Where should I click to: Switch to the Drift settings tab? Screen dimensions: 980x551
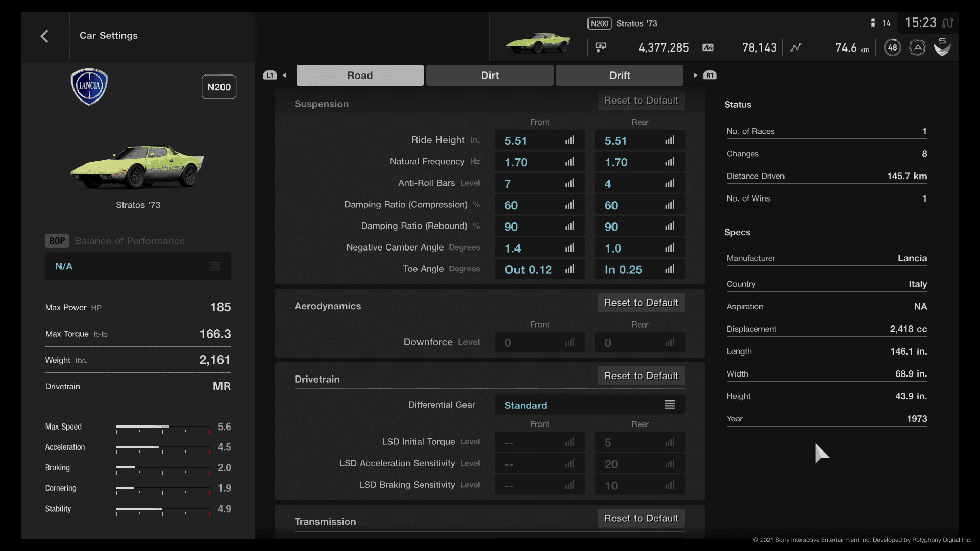tap(620, 76)
